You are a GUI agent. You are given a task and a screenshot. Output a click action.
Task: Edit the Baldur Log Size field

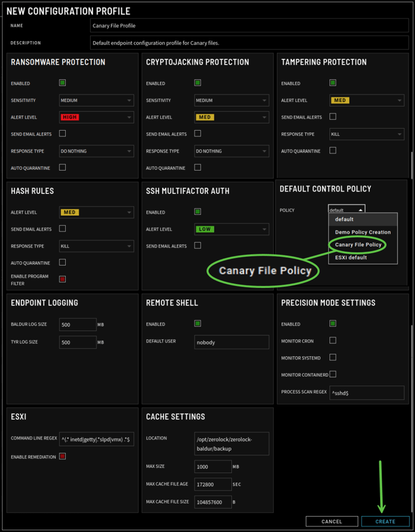(x=78, y=325)
